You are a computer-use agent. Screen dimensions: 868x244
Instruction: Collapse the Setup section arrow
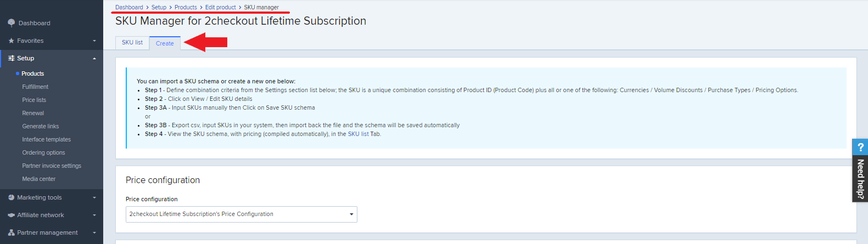pyautogui.click(x=94, y=59)
